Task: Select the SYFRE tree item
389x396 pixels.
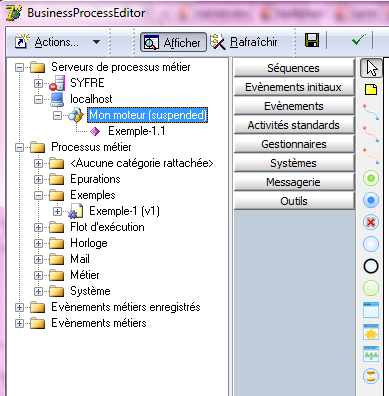Action: pos(87,83)
